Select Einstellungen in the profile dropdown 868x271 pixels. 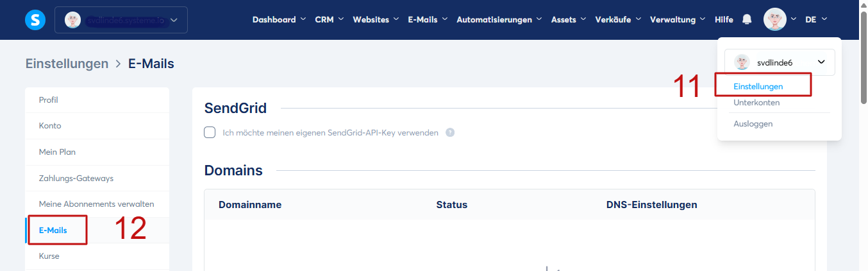click(x=758, y=86)
